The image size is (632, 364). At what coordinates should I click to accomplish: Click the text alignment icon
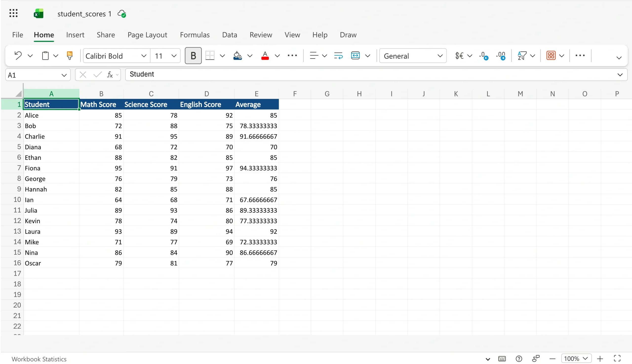[x=314, y=56]
